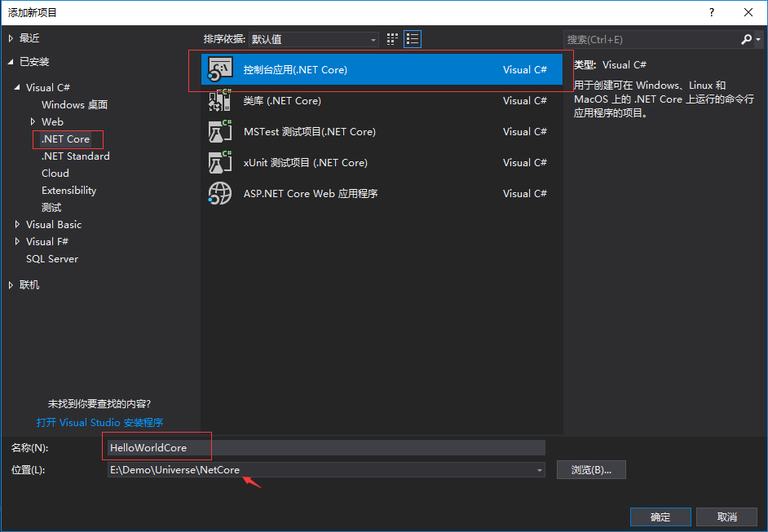Select MSTest 测试项目(.NET Core) template
The image size is (768, 532).
coord(382,131)
